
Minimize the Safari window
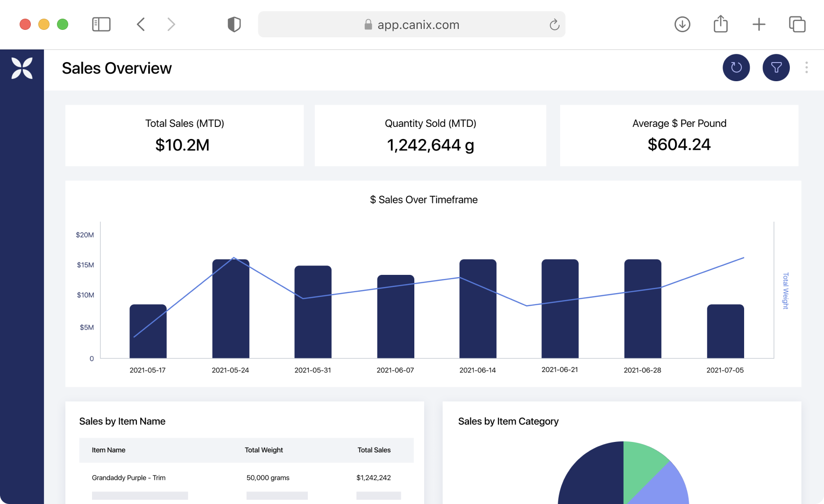44,24
